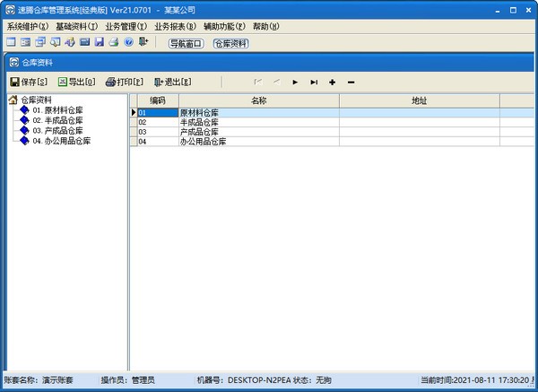Add new record with plus icon

coord(333,83)
